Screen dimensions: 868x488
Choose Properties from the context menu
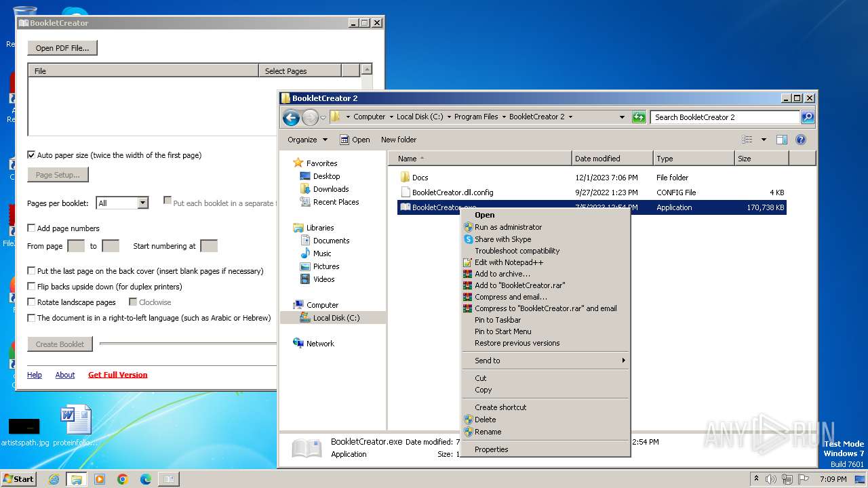pos(545,449)
